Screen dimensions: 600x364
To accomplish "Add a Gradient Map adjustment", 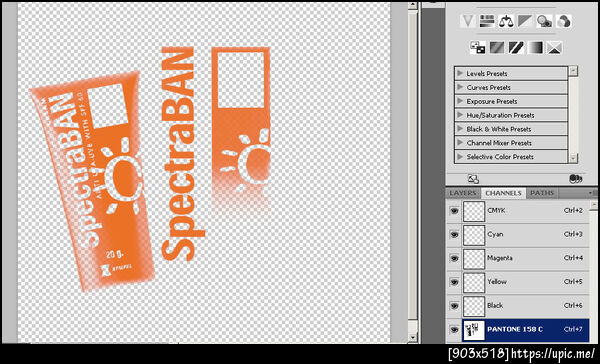I will coord(535,48).
